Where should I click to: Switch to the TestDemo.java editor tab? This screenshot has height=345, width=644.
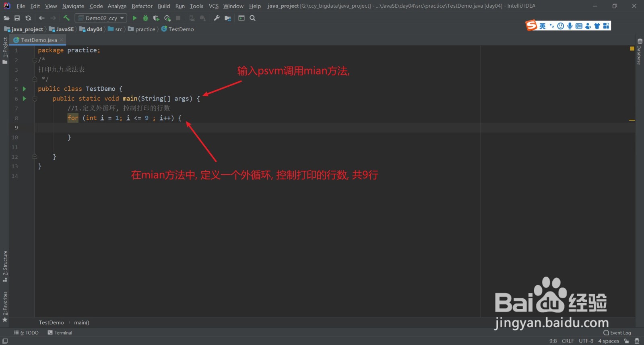pyautogui.click(x=39, y=40)
